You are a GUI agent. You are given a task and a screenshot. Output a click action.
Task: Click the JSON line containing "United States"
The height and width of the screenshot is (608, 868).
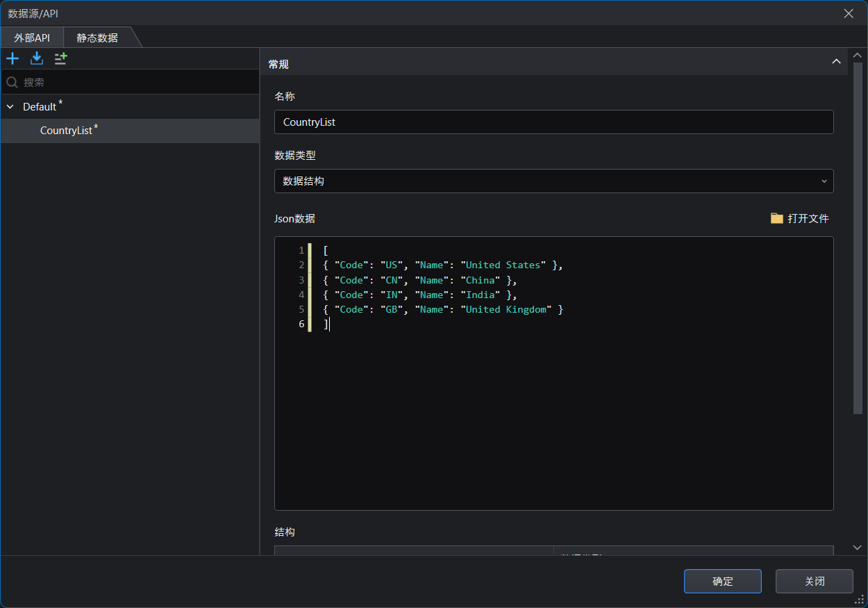443,265
